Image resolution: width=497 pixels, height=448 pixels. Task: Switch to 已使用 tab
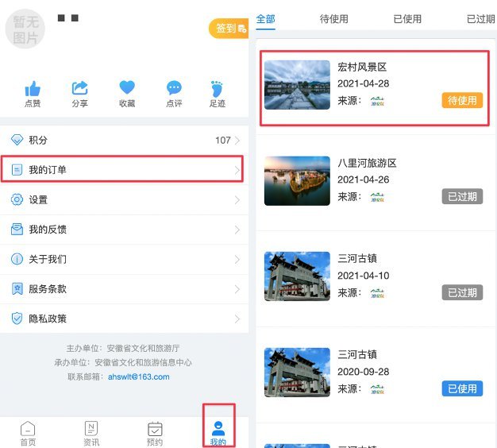pos(407,18)
